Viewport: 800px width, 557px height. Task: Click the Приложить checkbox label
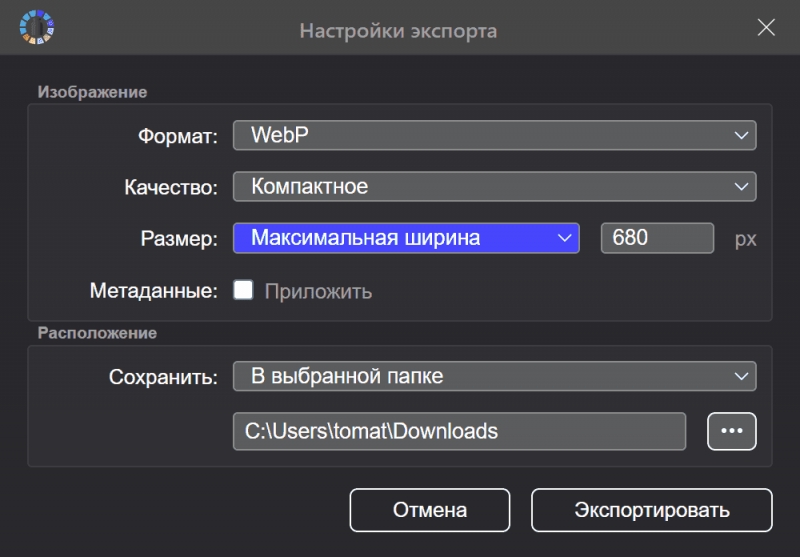318,292
